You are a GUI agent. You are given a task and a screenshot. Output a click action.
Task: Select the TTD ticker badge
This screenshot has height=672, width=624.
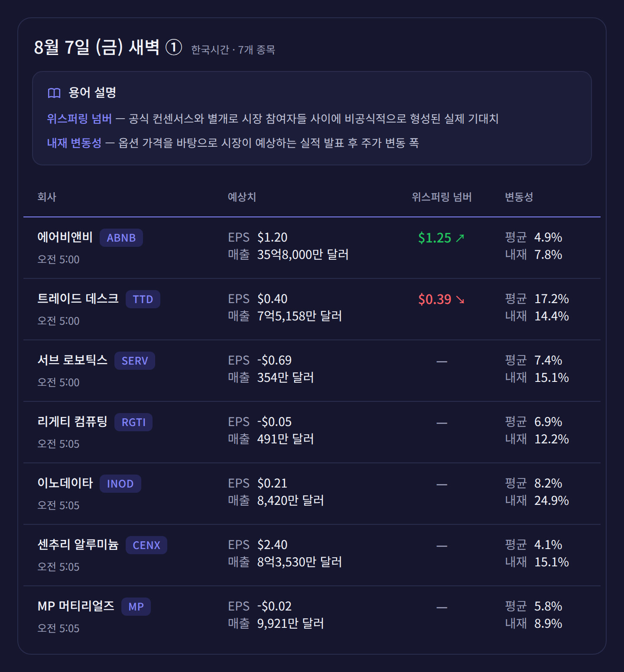point(143,299)
